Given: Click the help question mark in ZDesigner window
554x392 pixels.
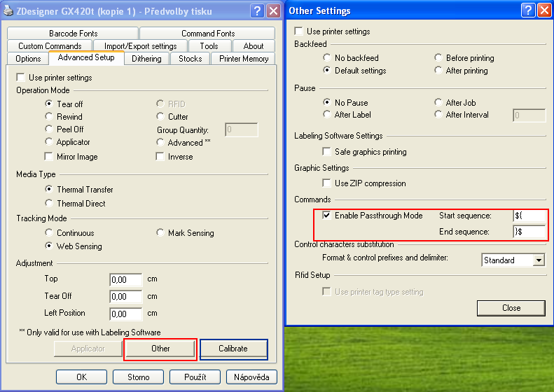Looking at the screenshot, I should click(257, 11).
